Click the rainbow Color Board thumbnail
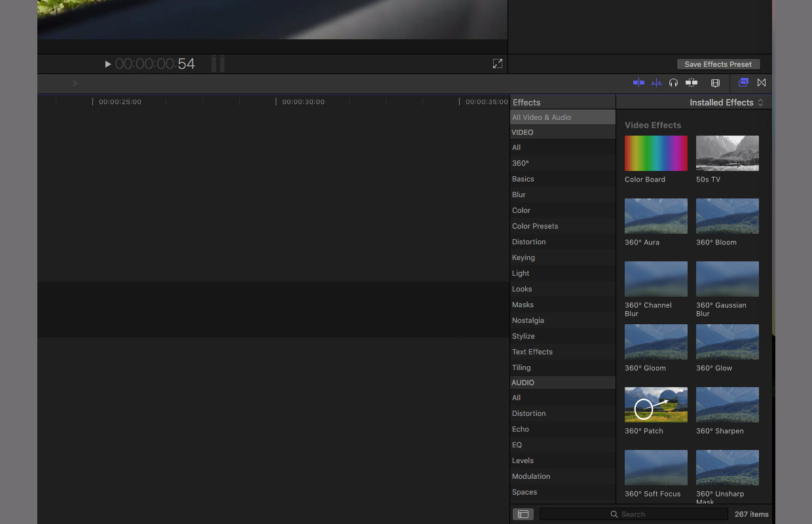 coord(655,153)
